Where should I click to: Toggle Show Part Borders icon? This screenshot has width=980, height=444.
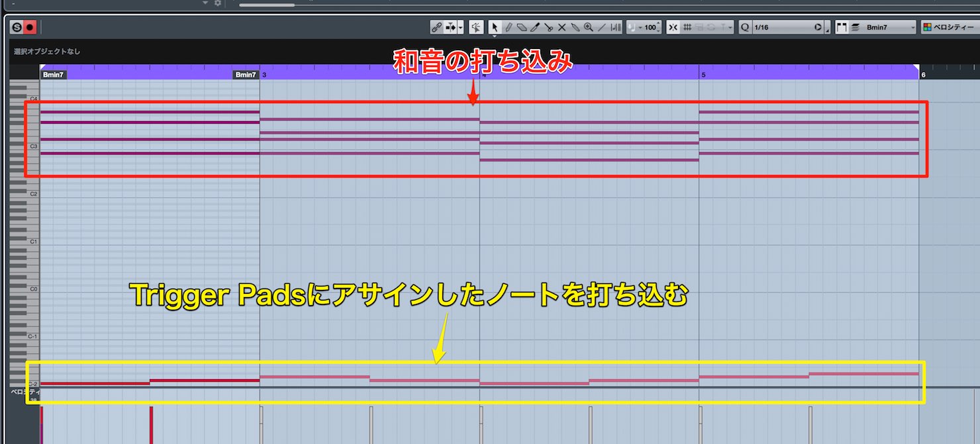coord(842,27)
